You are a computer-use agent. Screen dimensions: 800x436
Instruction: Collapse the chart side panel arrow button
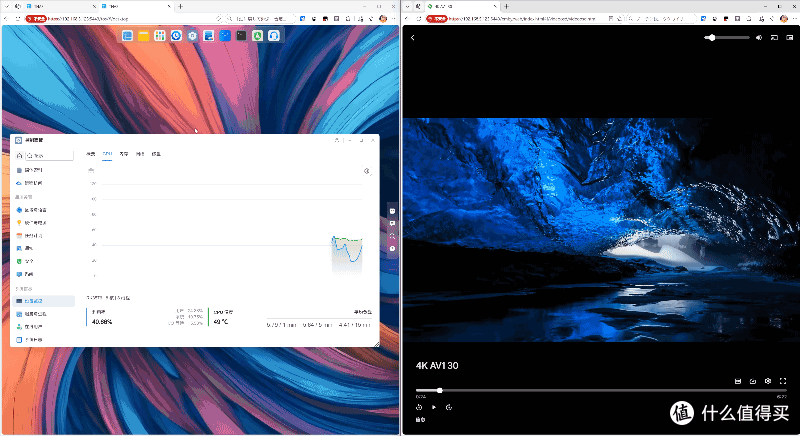[366, 171]
